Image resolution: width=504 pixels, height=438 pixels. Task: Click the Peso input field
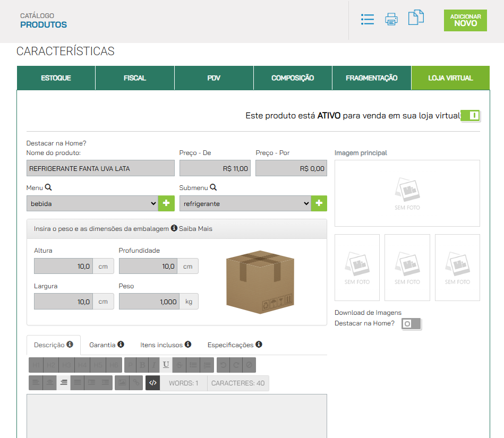click(149, 302)
